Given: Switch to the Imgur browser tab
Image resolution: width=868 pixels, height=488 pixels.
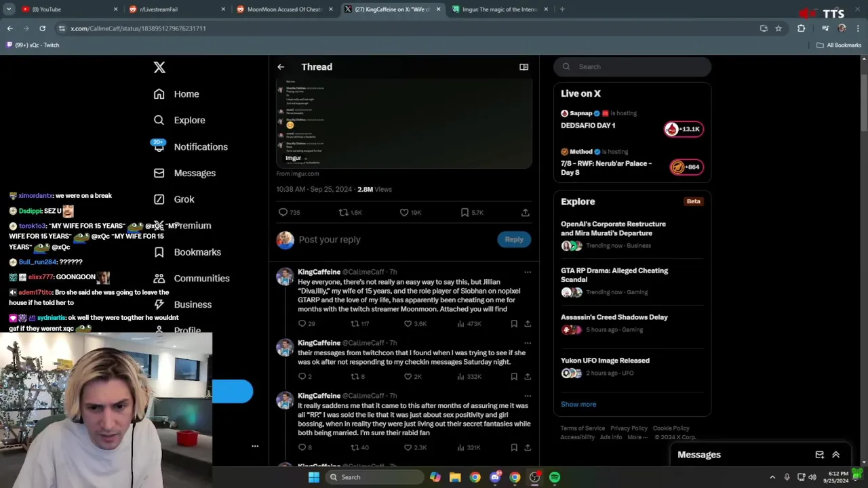Looking at the screenshot, I should [x=500, y=9].
